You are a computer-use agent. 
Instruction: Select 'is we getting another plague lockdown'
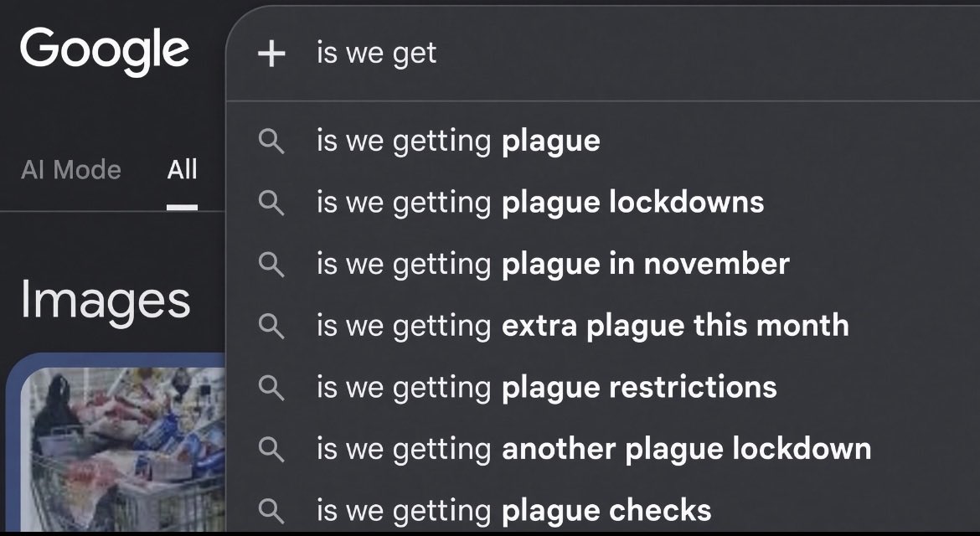pyautogui.click(x=602, y=449)
